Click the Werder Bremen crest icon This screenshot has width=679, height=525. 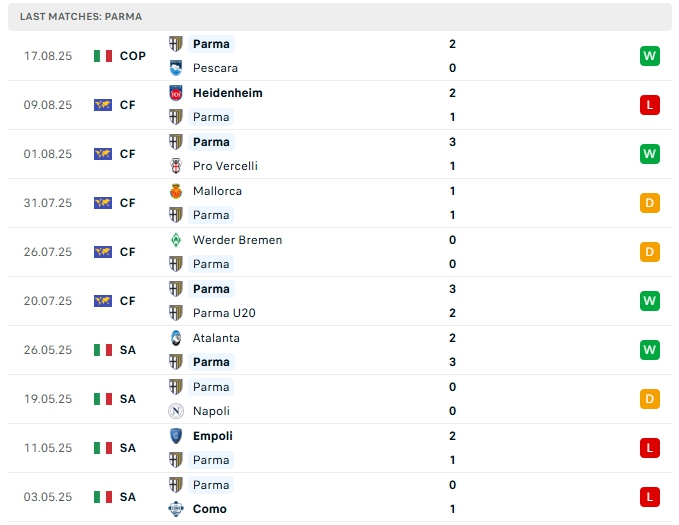176,240
